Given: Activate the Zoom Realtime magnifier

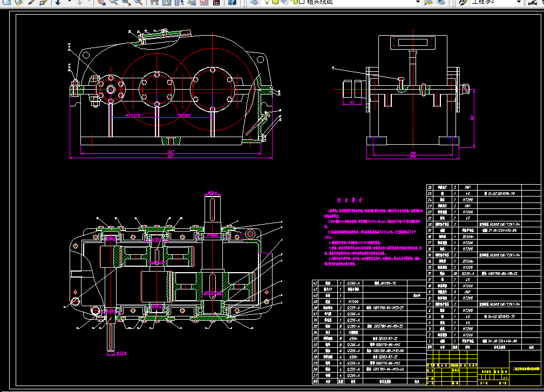Looking at the screenshot, I should (114, 2).
